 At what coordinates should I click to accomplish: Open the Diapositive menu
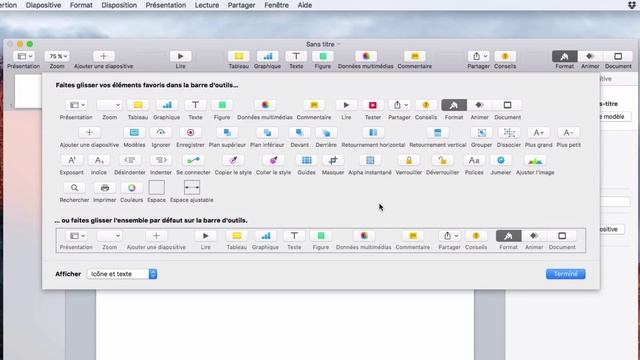click(43, 5)
